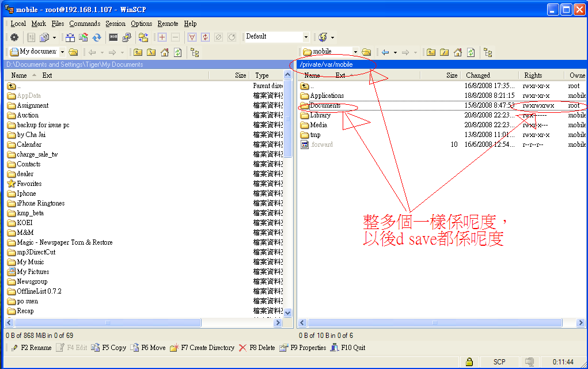This screenshot has width=588, height=369.
Task: Sort remote files by Rights column
Action: click(533, 75)
